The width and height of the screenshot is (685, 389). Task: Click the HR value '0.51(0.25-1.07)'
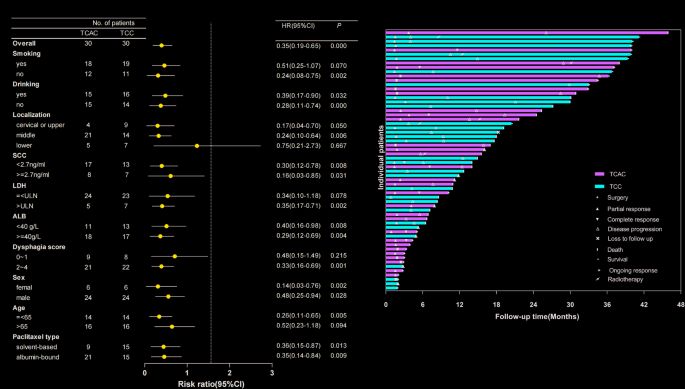click(x=298, y=66)
